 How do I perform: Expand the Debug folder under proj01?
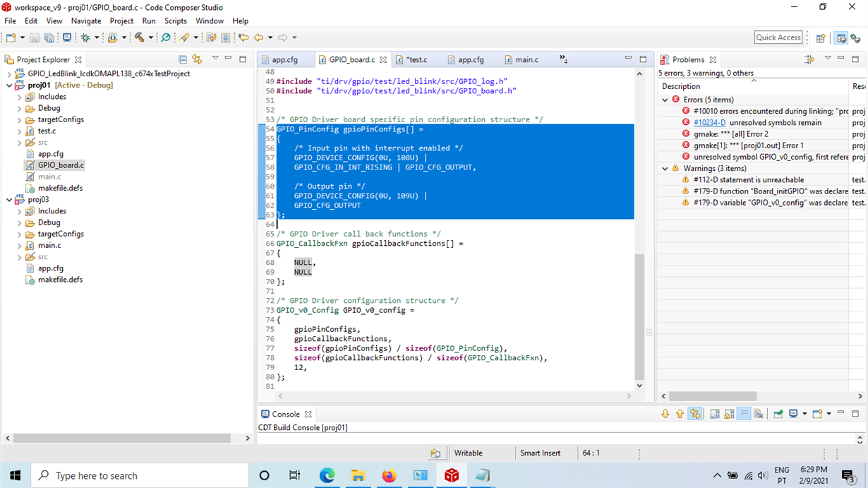[19, 108]
